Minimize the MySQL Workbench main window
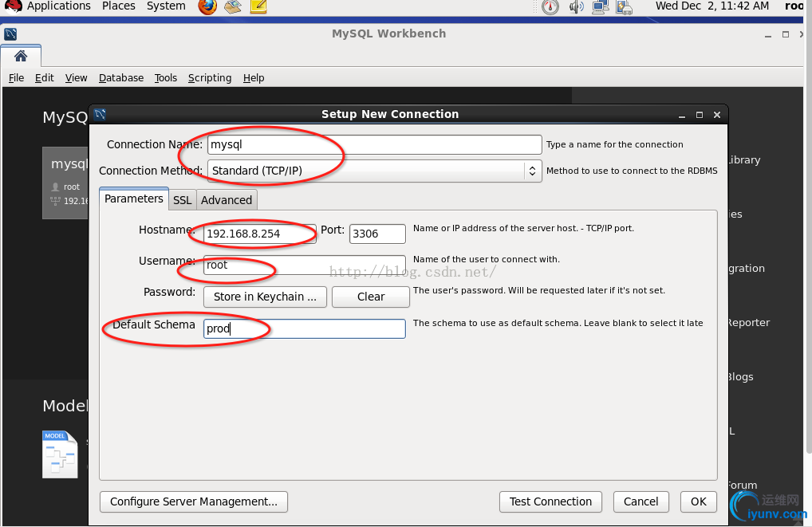This screenshot has height=527, width=812. pos(768,35)
